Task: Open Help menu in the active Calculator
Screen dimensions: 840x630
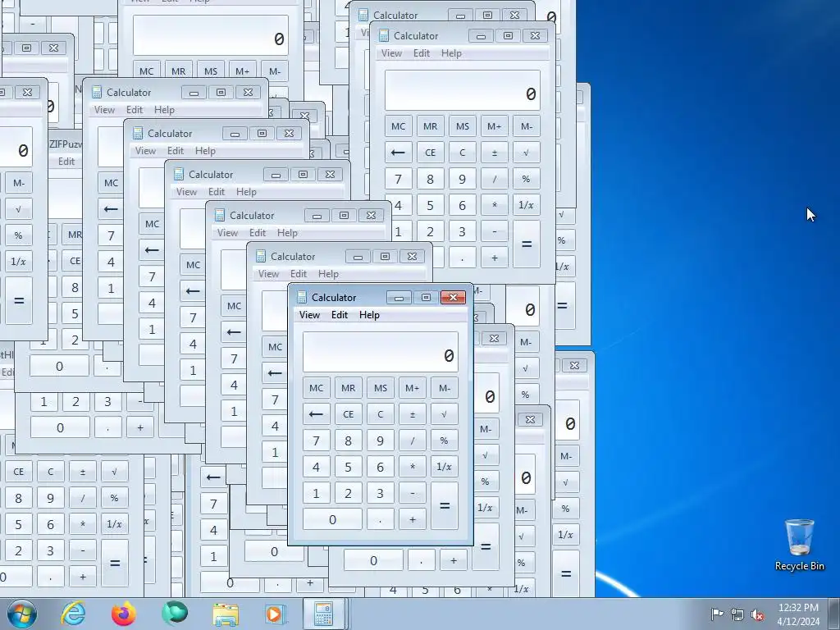Action: 369,315
